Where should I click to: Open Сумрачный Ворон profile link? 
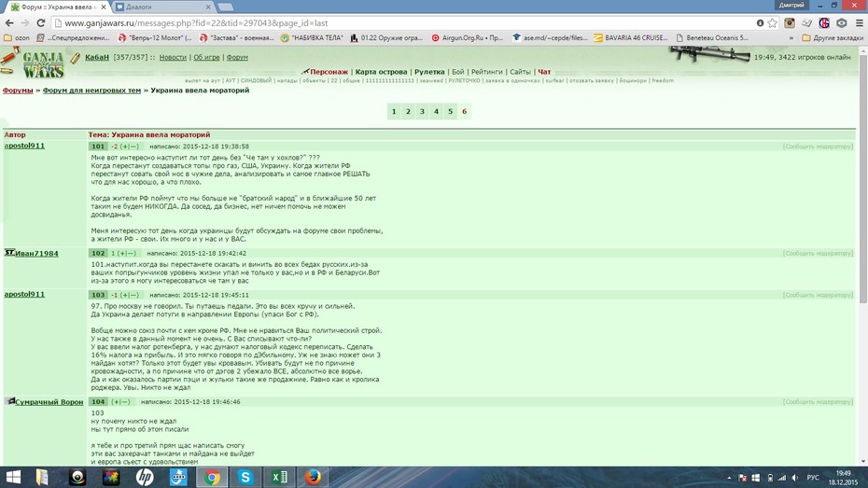coord(49,401)
